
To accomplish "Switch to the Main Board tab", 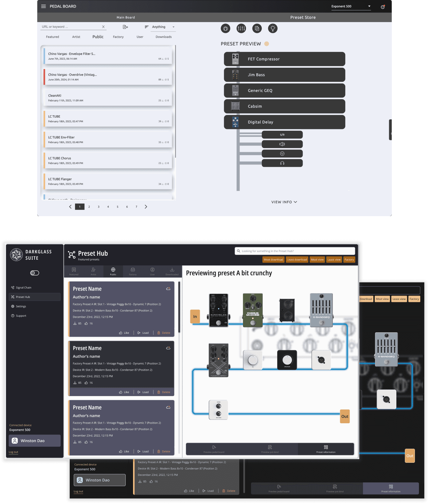I will (126, 17).
